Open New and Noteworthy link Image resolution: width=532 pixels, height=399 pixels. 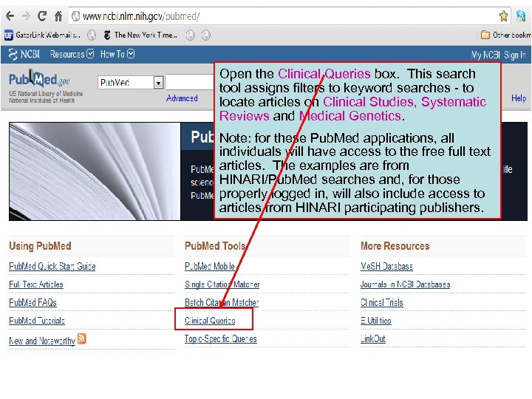point(42,341)
